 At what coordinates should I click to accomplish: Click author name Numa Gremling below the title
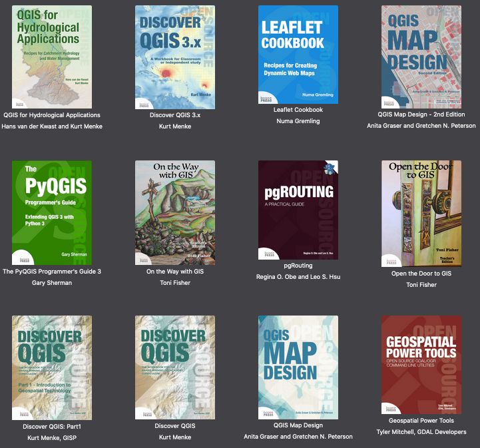tap(298, 121)
